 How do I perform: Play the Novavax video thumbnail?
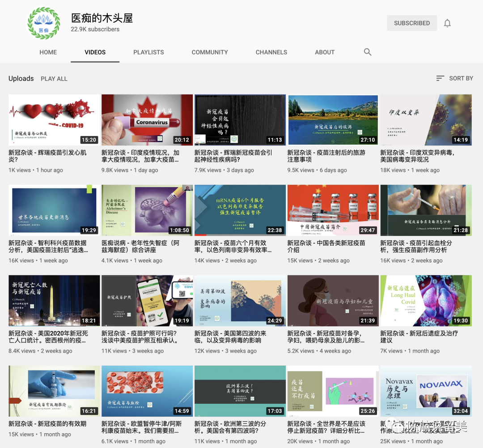tap(426, 391)
